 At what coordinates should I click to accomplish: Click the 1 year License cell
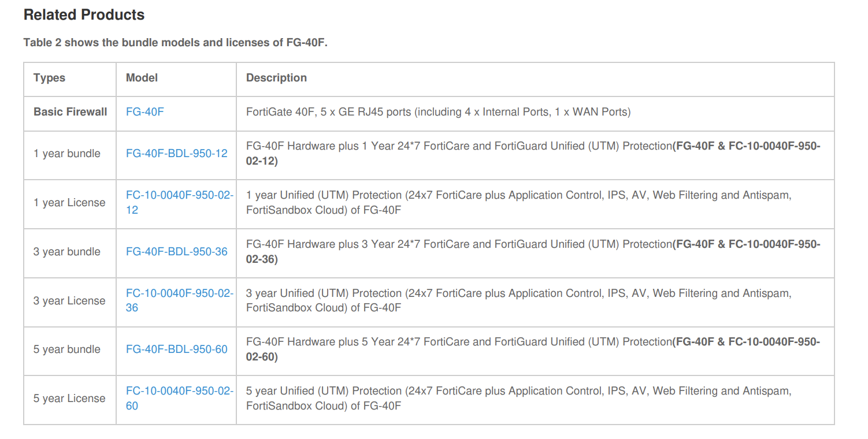point(69,203)
